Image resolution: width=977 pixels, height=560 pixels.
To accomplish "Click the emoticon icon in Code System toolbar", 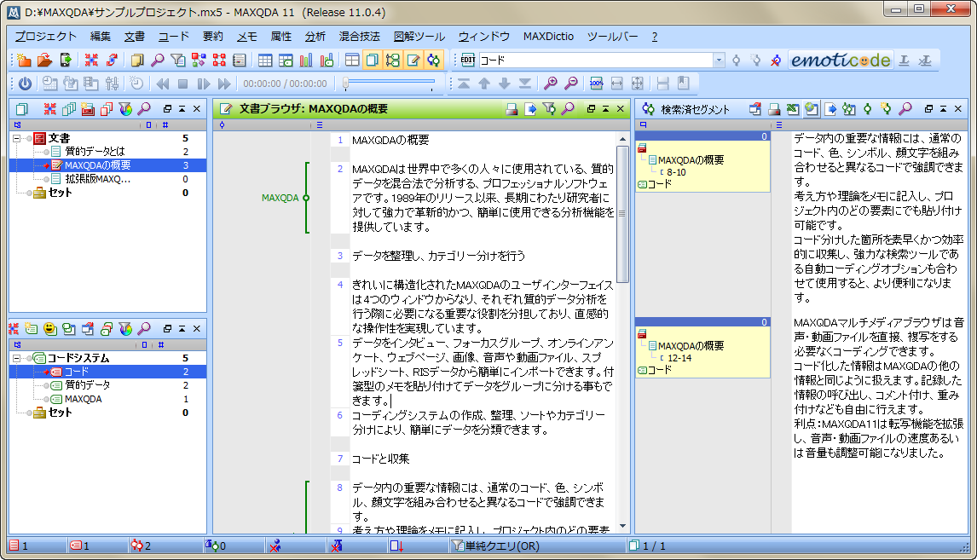I will pos(49,328).
